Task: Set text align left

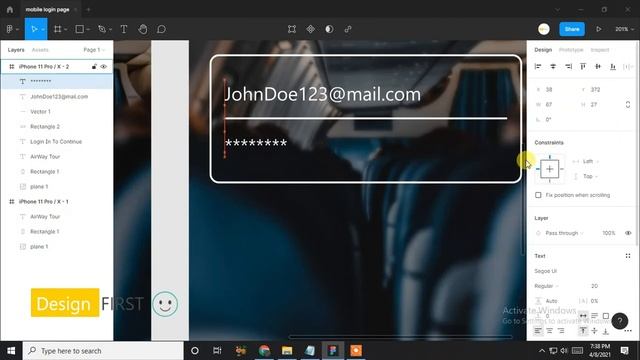Action: coord(538,331)
